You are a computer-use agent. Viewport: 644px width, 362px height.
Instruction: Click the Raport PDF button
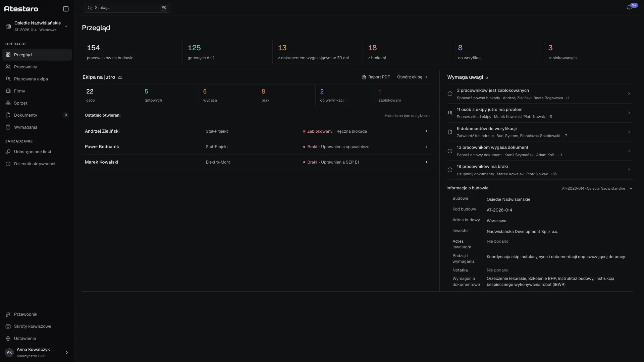376,77
